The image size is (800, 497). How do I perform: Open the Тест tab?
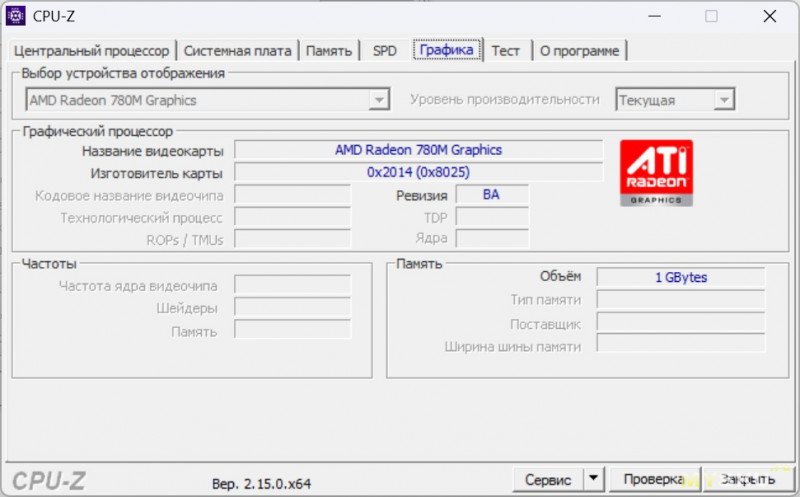[505, 50]
